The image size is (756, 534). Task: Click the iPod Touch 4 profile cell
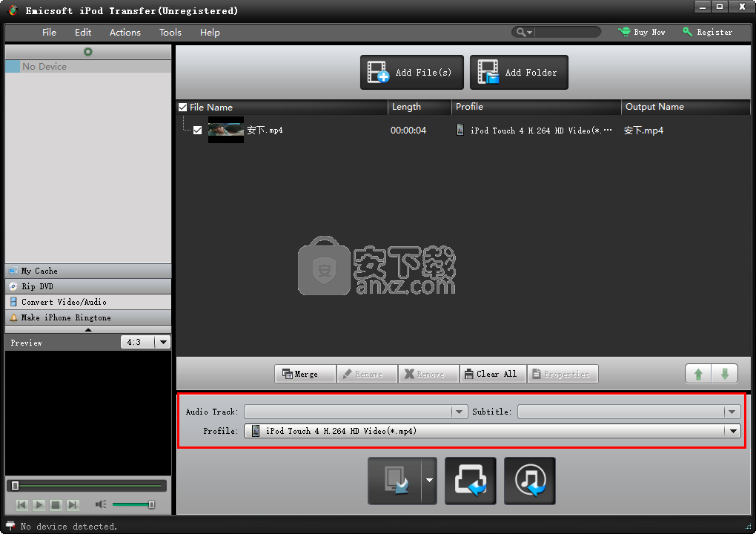(534, 131)
